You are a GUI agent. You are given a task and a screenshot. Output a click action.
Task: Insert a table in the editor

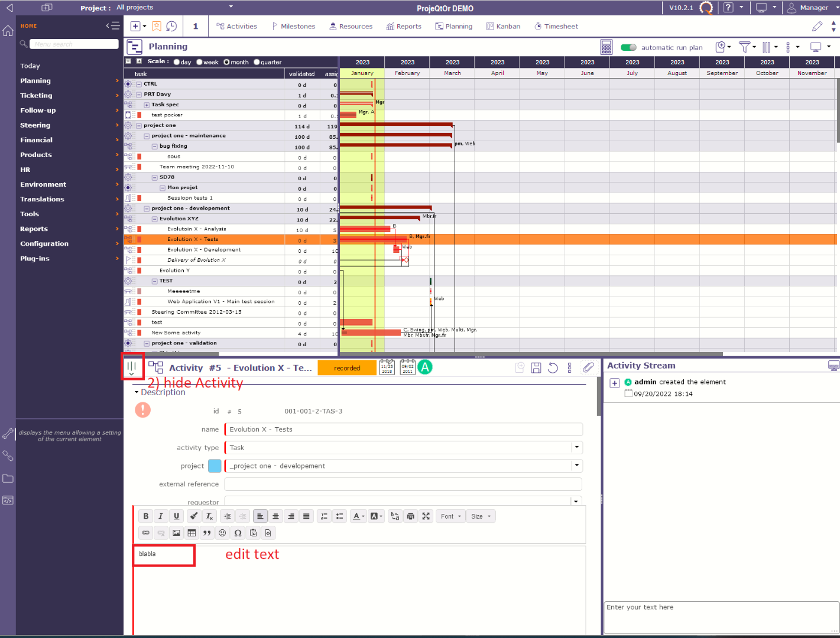192,533
